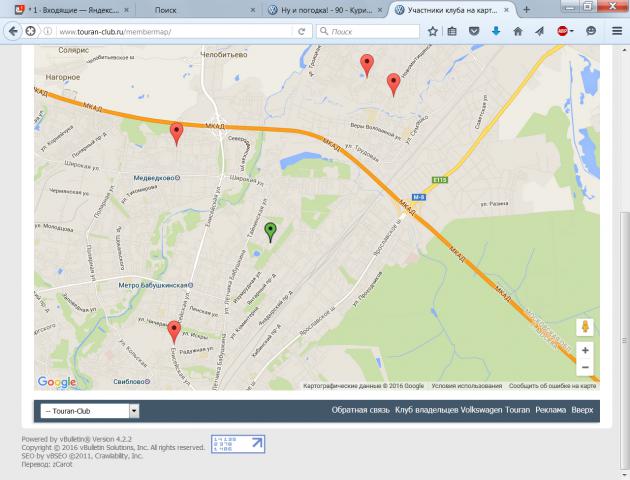The height and width of the screenshot is (480, 630).
Task: Select the green map marker near Бабушкинская
Action: (270, 232)
